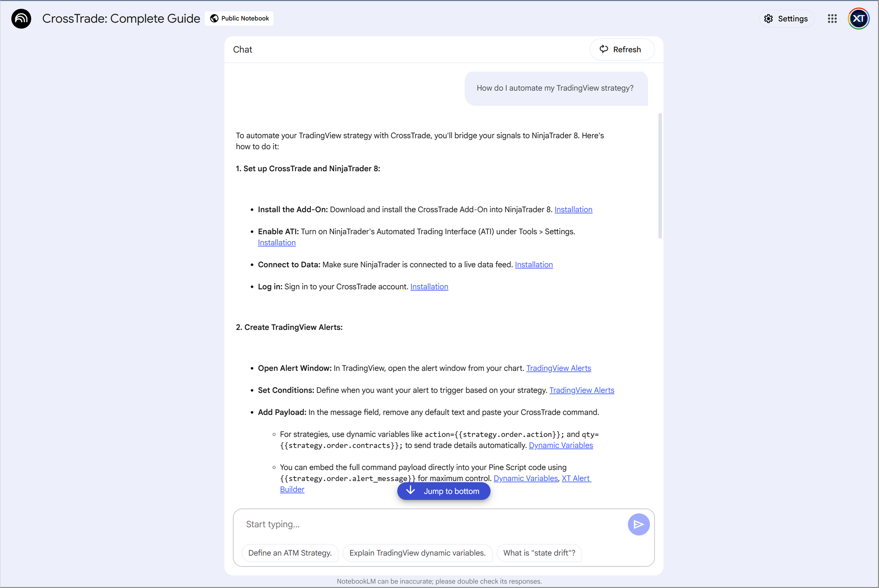Click the Chat panel heading
Viewport: 879px width, 588px height.
[x=243, y=50]
